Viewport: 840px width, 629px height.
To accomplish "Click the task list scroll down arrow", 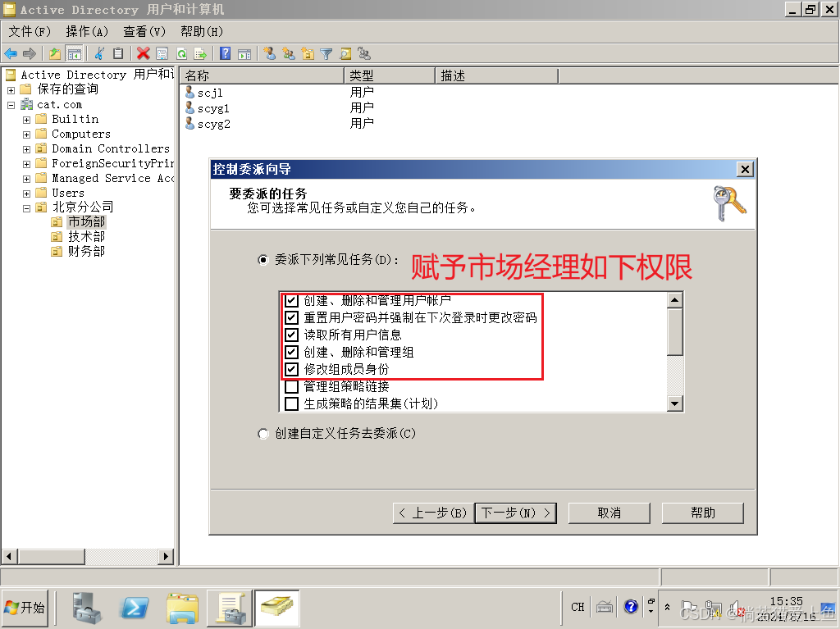I will point(675,404).
